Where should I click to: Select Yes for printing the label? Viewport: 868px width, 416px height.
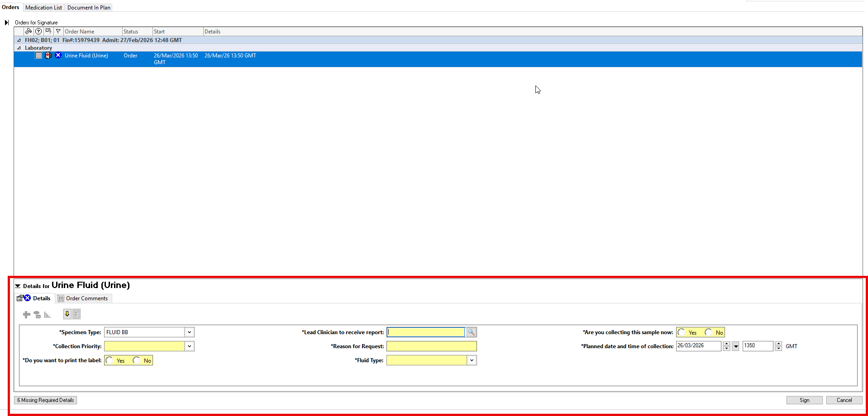[x=110, y=360]
